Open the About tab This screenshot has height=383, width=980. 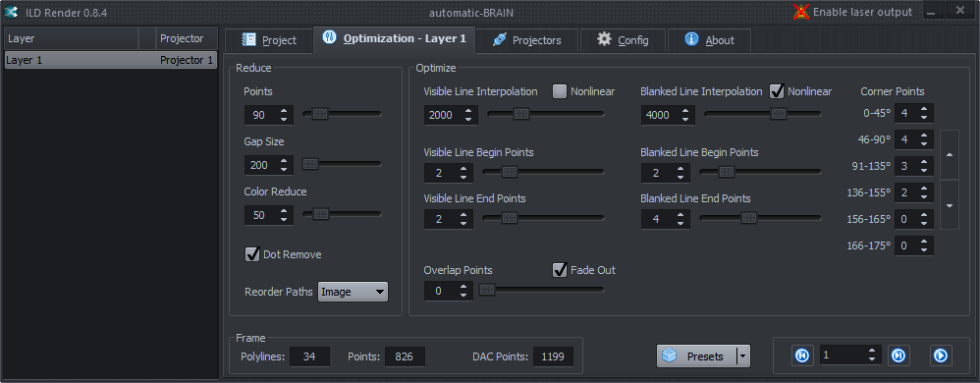tap(709, 40)
